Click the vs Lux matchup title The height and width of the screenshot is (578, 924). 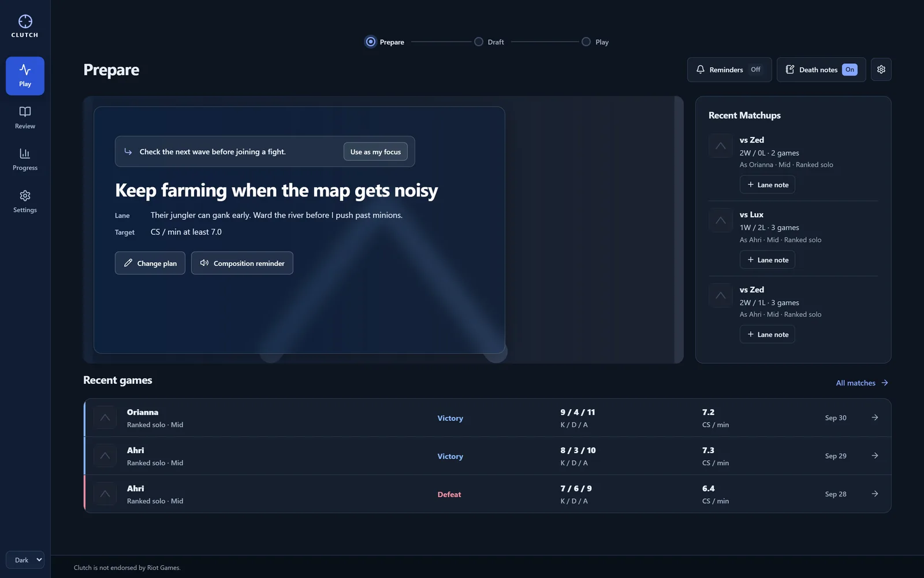pyautogui.click(x=751, y=214)
